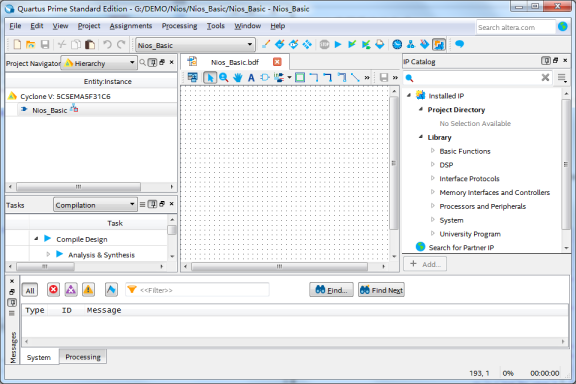The width and height of the screenshot is (576, 384).
Task: Click the blue speech bubble help icon
Action: pyautogui.click(x=459, y=44)
